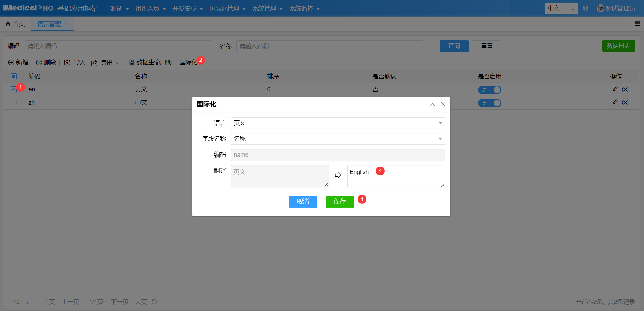Open the page size dropdown showing 10
Viewport: 644px width, 311px height.
[x=21, y=302]
